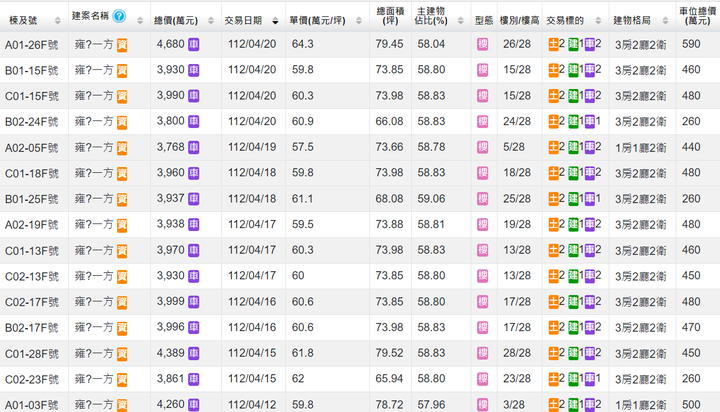Click the sort arrows for 單價(萬元/坪) column
720x412 pixels.
(x=359, y=21)
